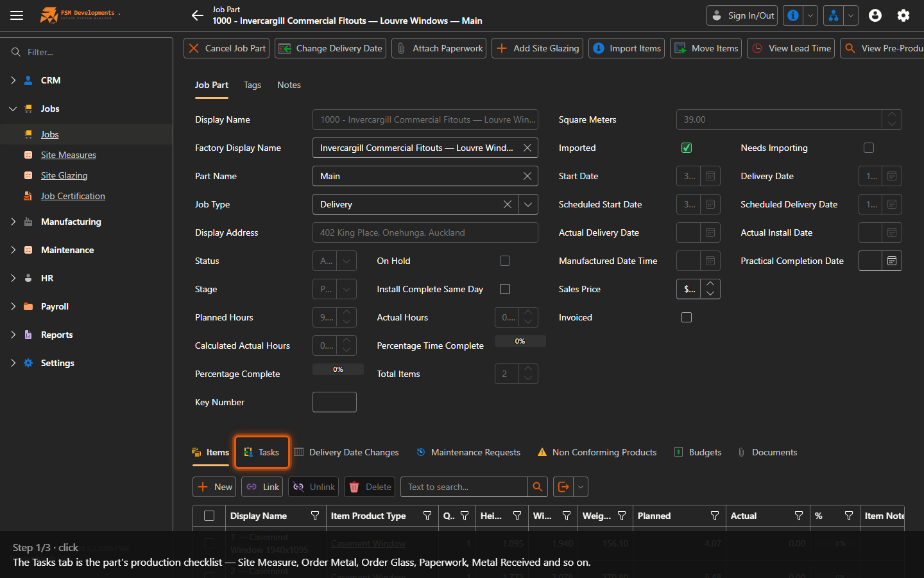Click Move Items toolbar button
Image resolution: width=924 pixels, height=578 pixels.
pos(706,48)
